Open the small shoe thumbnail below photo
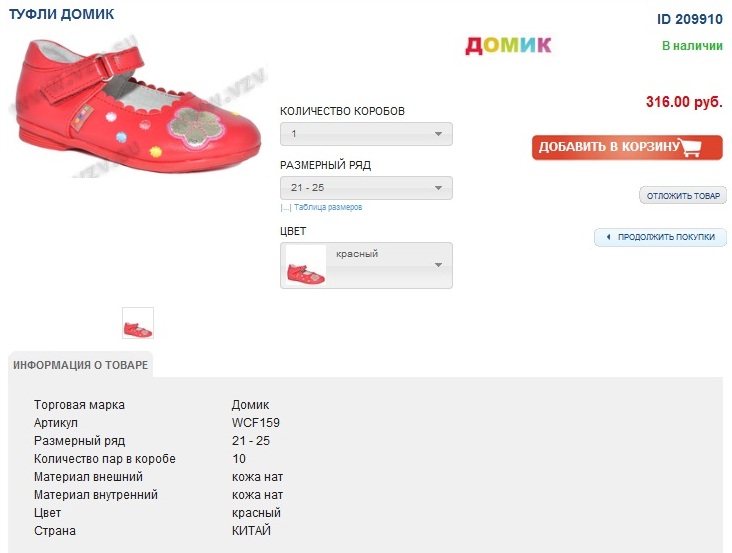Viewport: 732px width, 553px height. click(x=138, y=323)
